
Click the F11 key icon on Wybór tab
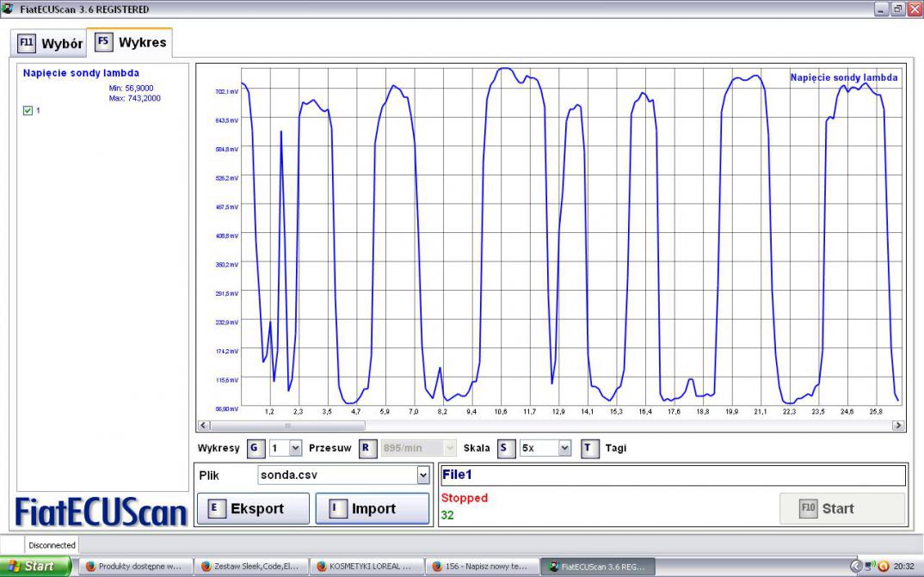(x=27, y=43)
